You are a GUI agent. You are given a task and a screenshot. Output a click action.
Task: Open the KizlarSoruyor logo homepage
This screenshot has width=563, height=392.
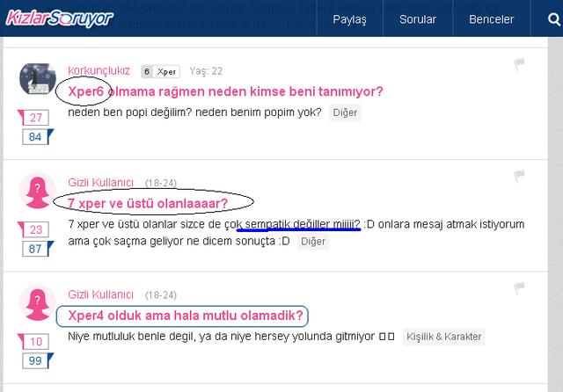tap(59, 18)
